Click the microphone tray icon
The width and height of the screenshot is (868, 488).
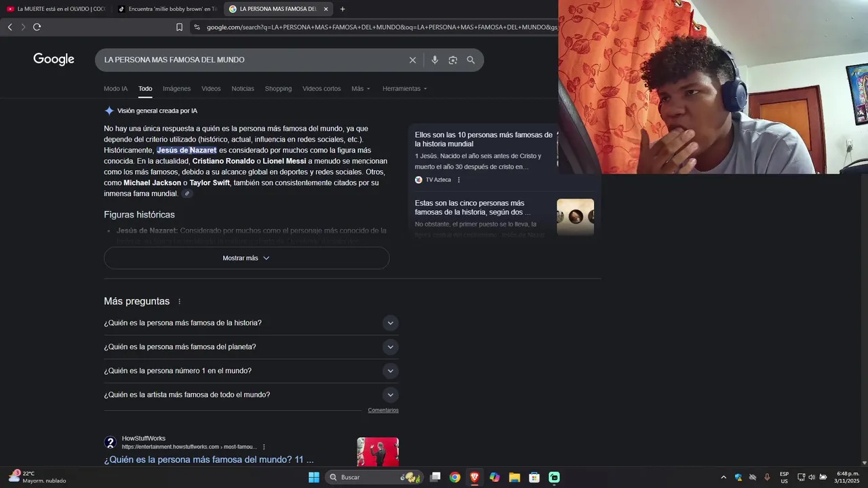(767, 477)
